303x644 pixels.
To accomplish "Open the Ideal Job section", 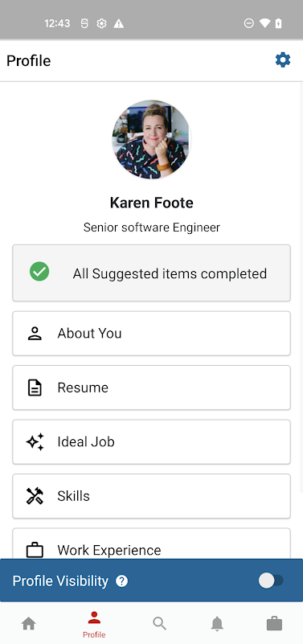I will point(151,442).
